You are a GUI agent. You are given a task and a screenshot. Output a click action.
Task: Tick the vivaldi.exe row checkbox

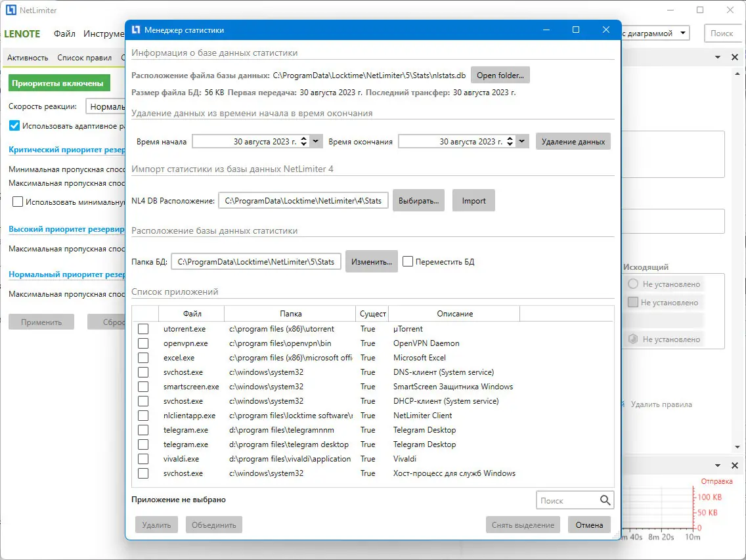click(x=143, y=459)
